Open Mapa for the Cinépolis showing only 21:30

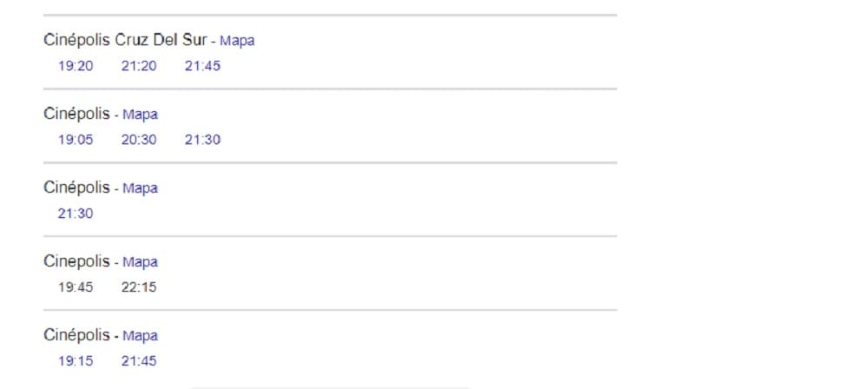[x=141, y=188]
